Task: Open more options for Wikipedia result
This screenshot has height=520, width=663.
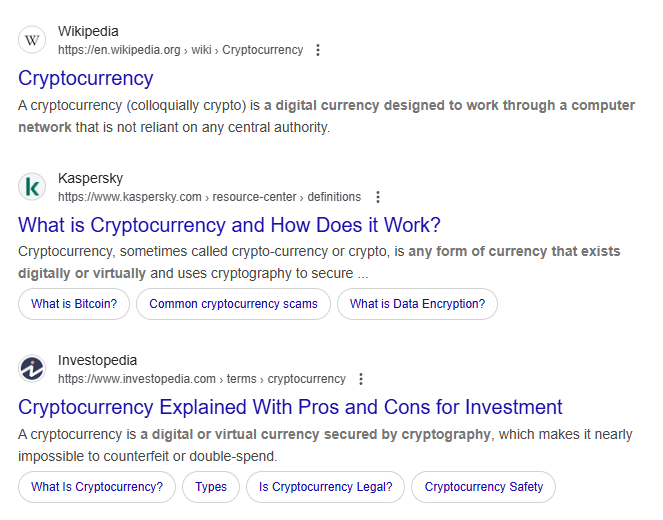Action: click(318, 50)
